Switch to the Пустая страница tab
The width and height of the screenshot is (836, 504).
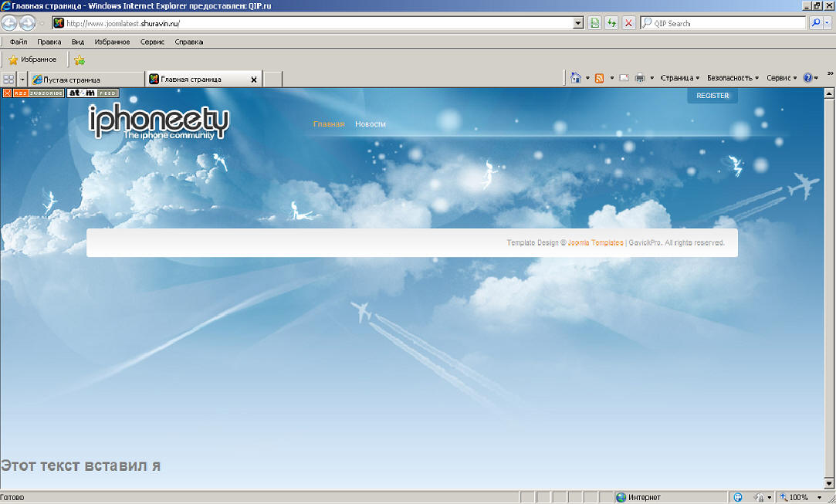pos(86,79)
